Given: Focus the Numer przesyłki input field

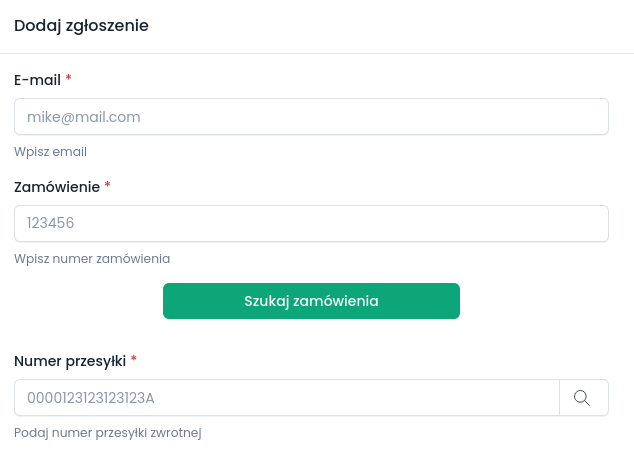Looking at the screenshot, I should tap(286, 398).
